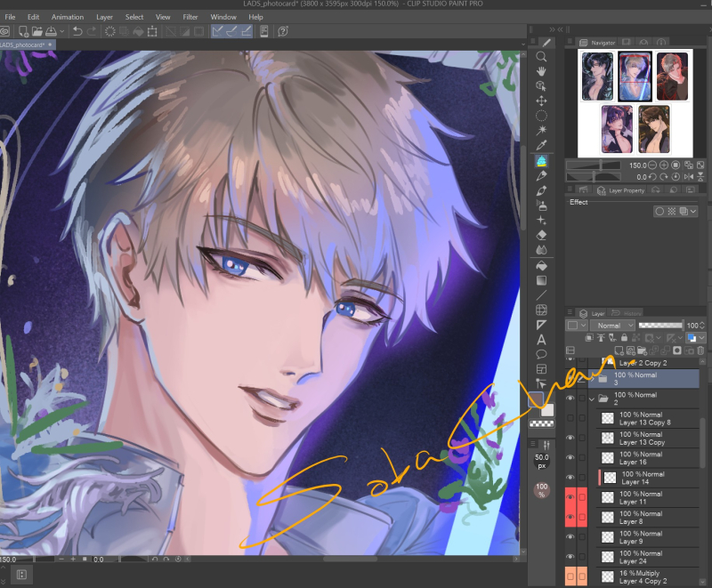Image resolution: width=712 pixels, height=588 pixels.
Task: Click Undo in the command bar
Action: tap(77, 31)
